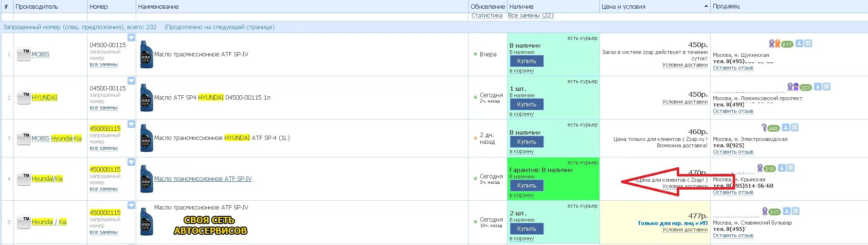Click favorites heart in MOBIS Hyundai-Kia row
868x245 pixels.
(131, 124)
